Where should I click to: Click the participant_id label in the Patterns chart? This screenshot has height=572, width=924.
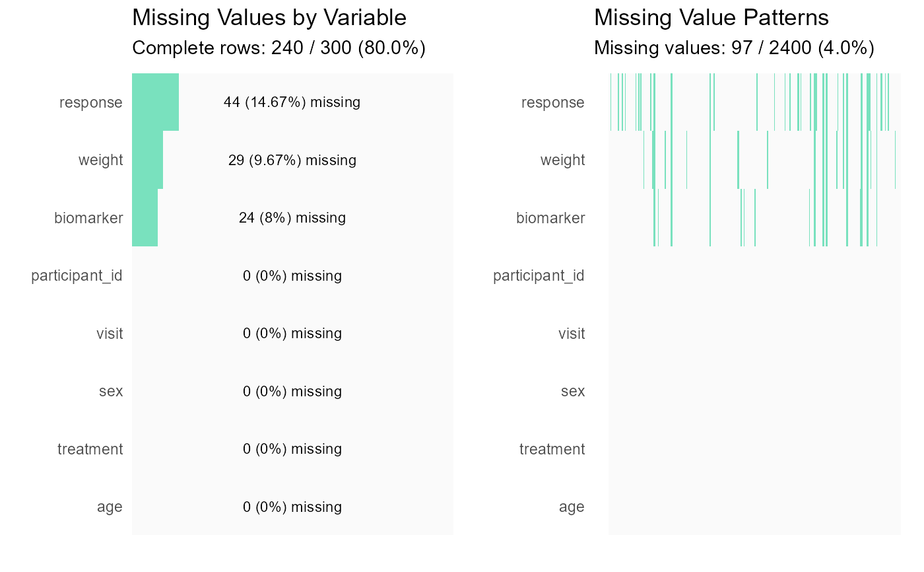tap(539, 276)
